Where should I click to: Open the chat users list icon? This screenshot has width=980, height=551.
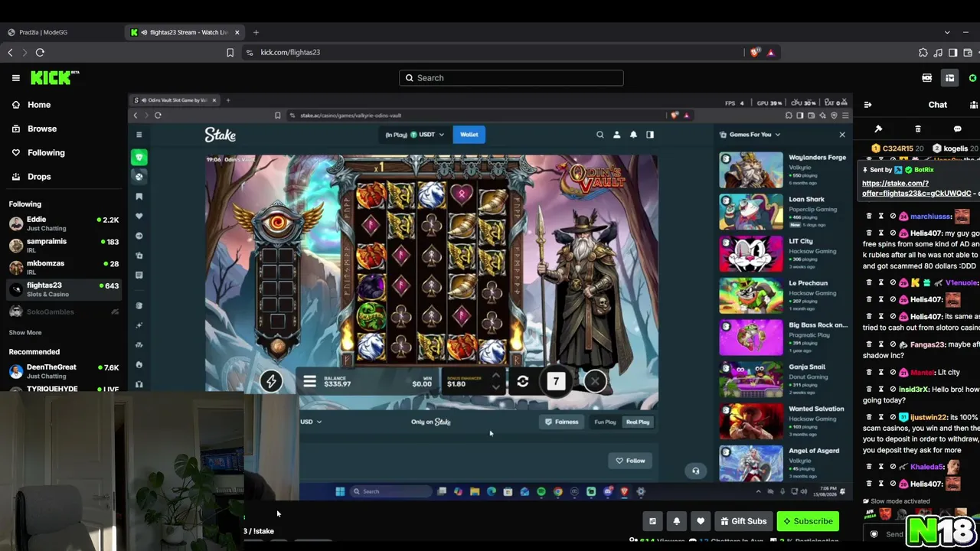[x=974, y=105]
